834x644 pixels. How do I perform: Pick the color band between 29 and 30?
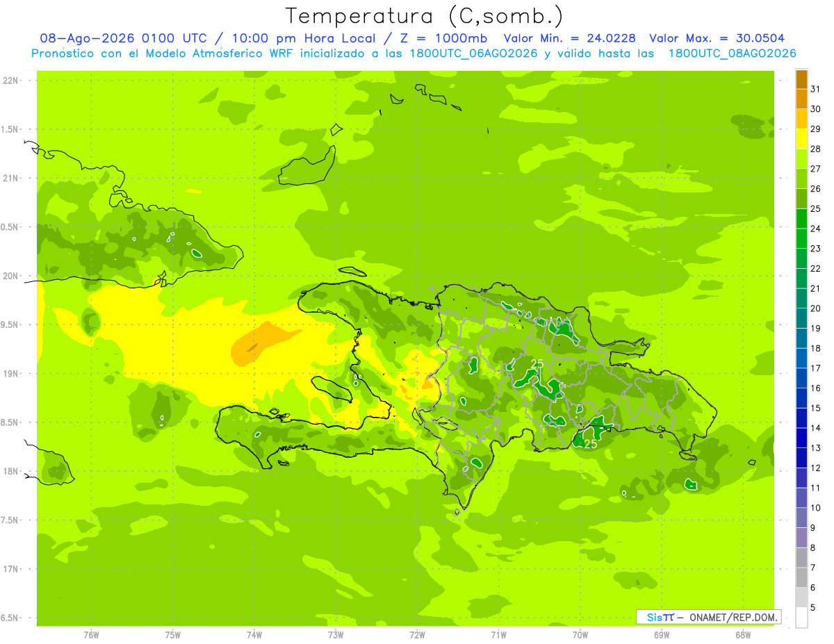801,119
